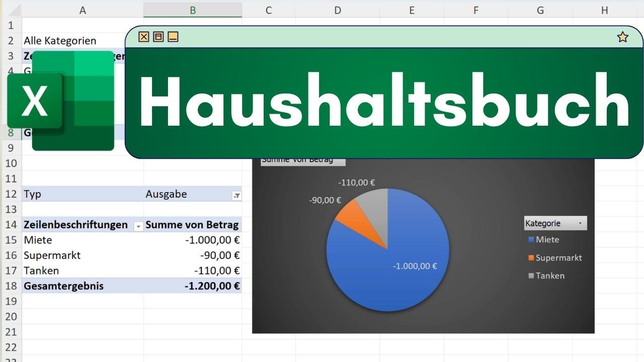The image size is (644, 362).
Task: Open the Kategorie dropdown in chart legend
Action: [x=580, y=223]
